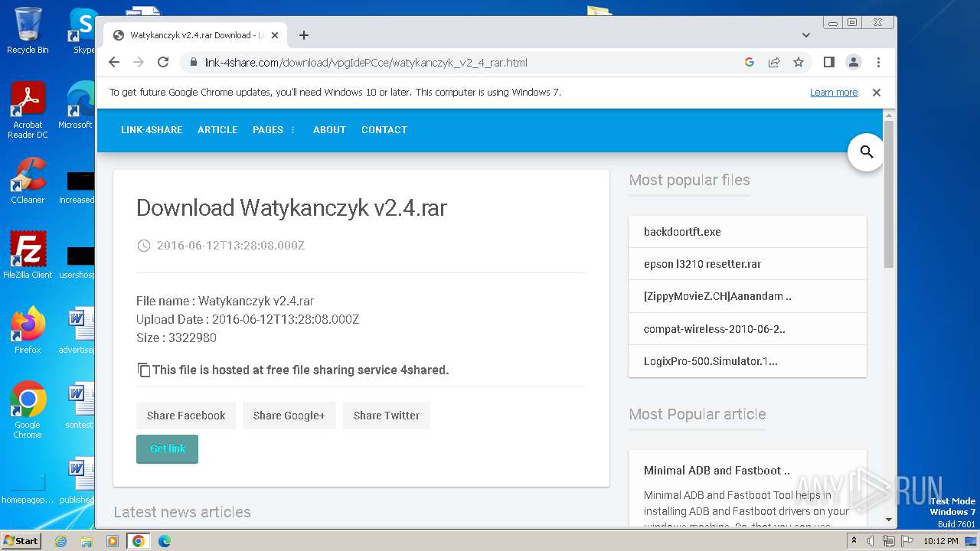Open Minimal ADB and Fastboot article
Viewport: 980px width, 551px height.
[x=717, y=471]
